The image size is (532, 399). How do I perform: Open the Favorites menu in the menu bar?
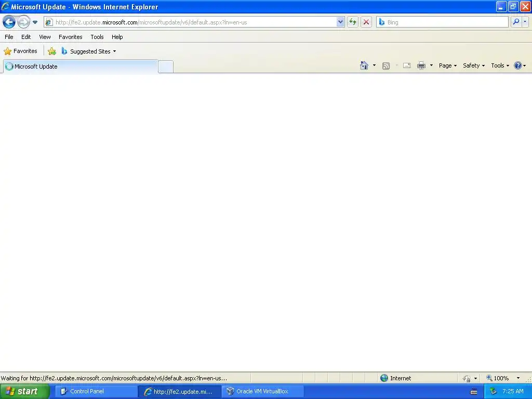coord(71,37)
